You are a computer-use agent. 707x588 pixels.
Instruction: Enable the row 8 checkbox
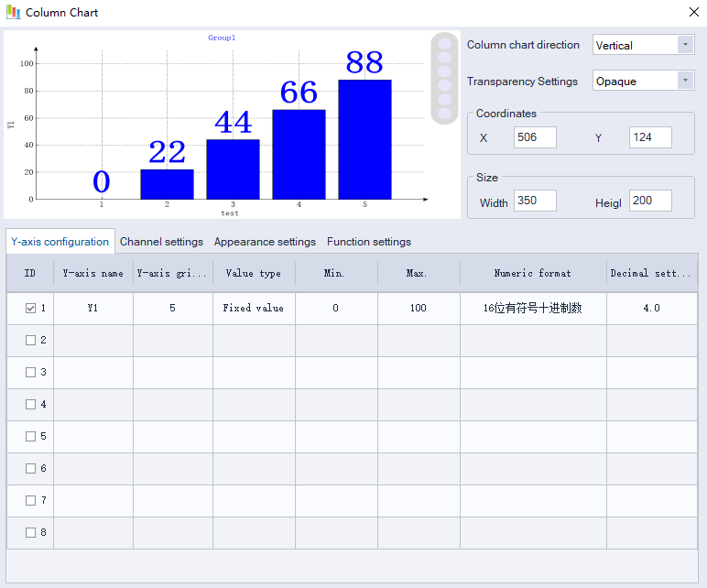pyautogui.click(x=30, y=532)
